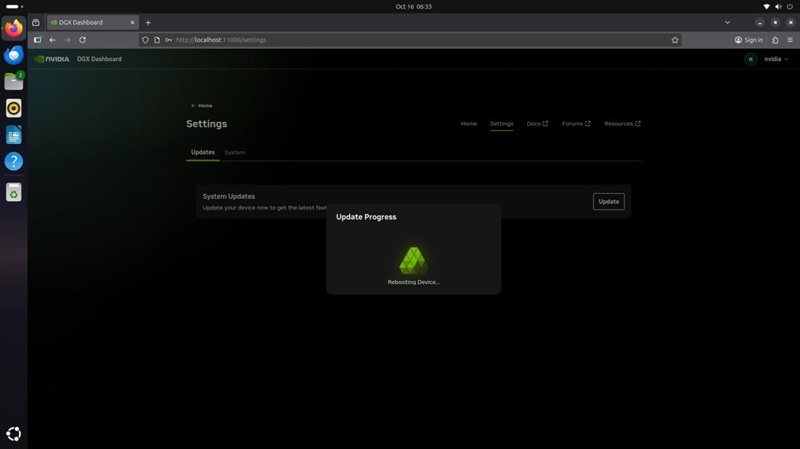The width and height of the screenshot is (800, 449).
Task: Open the Files app in dock
Action: (x=14, y=81)
